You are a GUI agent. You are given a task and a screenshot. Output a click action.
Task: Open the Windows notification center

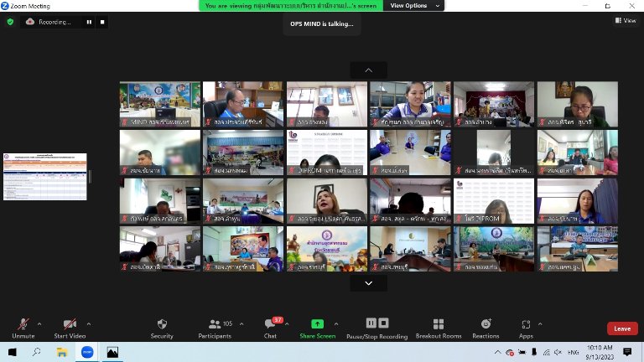tap(627, 352)
